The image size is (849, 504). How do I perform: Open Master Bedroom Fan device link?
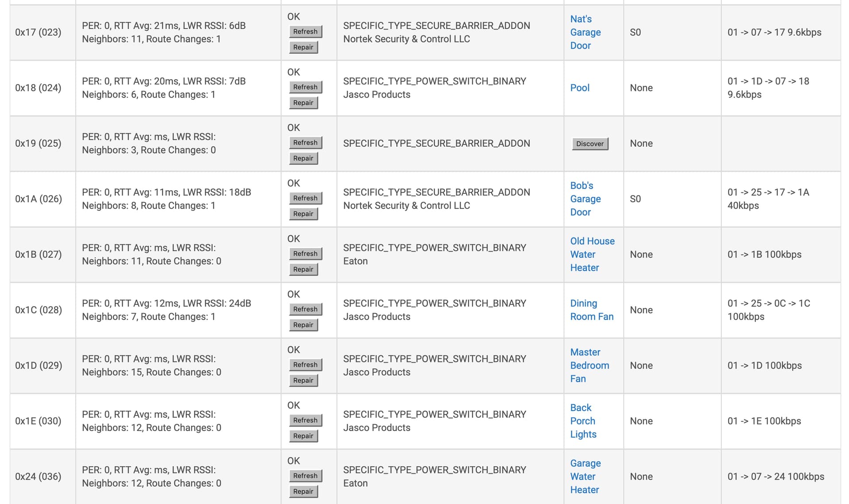pos(589,365)
